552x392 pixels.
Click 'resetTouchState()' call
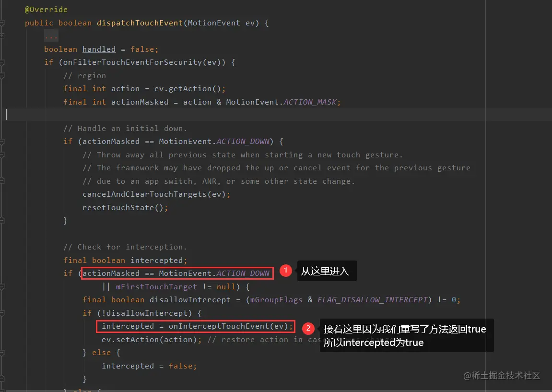point(123,208)
